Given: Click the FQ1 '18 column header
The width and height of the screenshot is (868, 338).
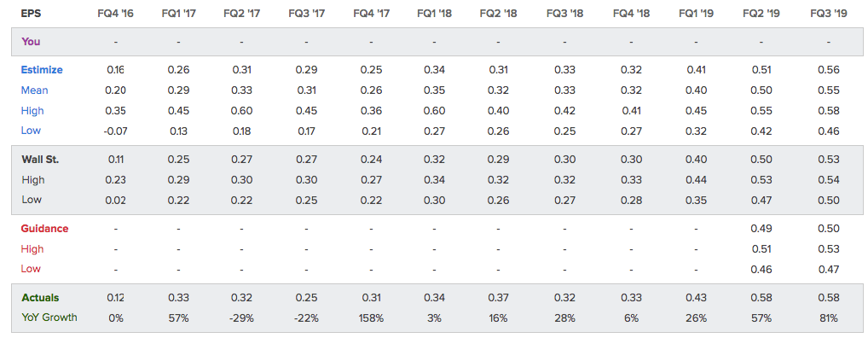Looking at the screenshot, I should coord(434,14).
